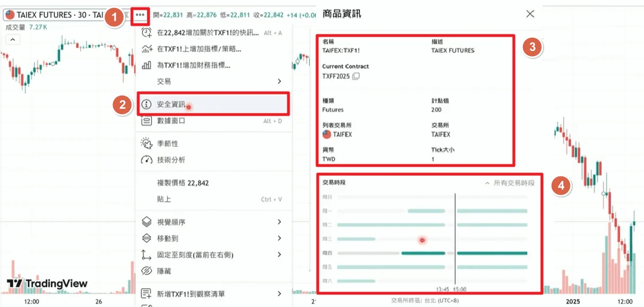Click the pin-to-scale axis icon
Viewport: 644px width, 307px height.
click(x=147, y=255)
